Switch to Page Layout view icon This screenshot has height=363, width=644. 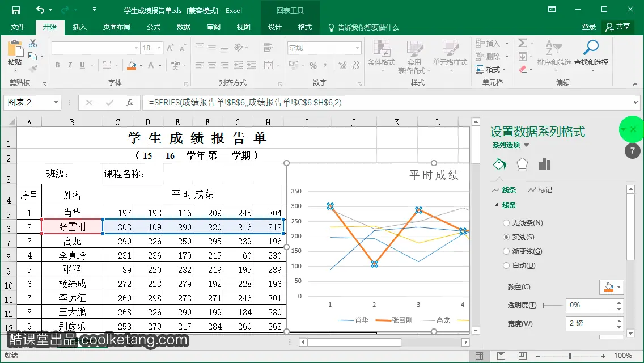coord(501,356)
